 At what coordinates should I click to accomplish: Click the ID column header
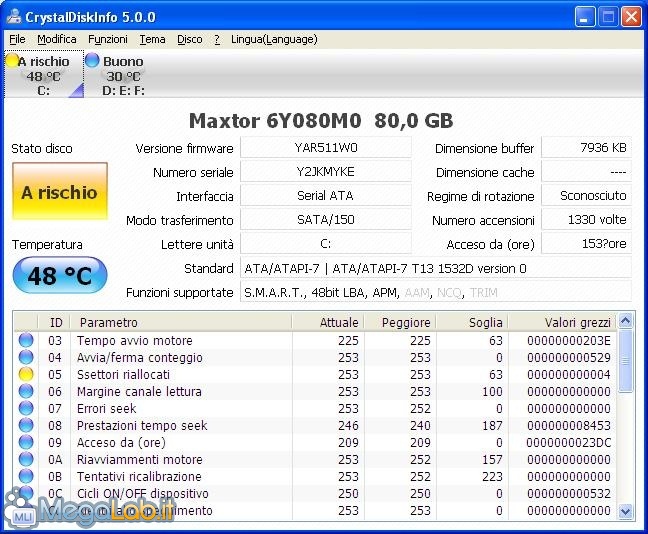coord(54,322)
